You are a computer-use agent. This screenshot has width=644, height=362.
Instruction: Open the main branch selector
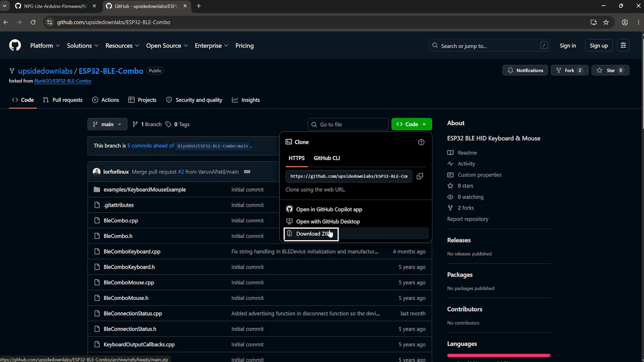[107, 124]
